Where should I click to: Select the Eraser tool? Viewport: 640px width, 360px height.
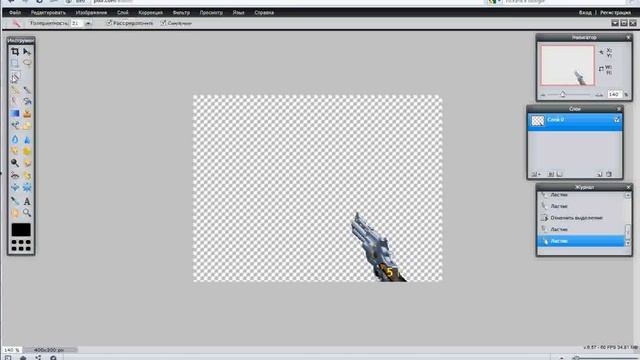point(15,101)
